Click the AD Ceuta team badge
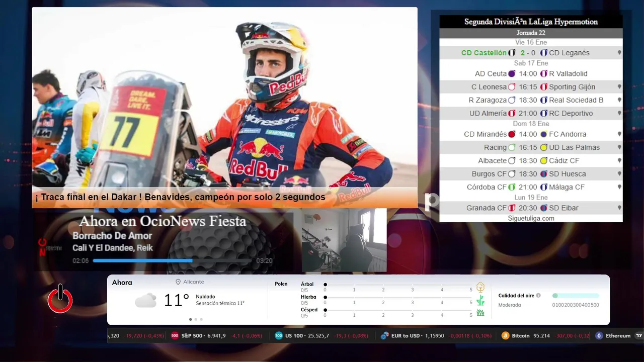Screen dimensions: 644x362 pyautogui.click(x=512, y=73)
